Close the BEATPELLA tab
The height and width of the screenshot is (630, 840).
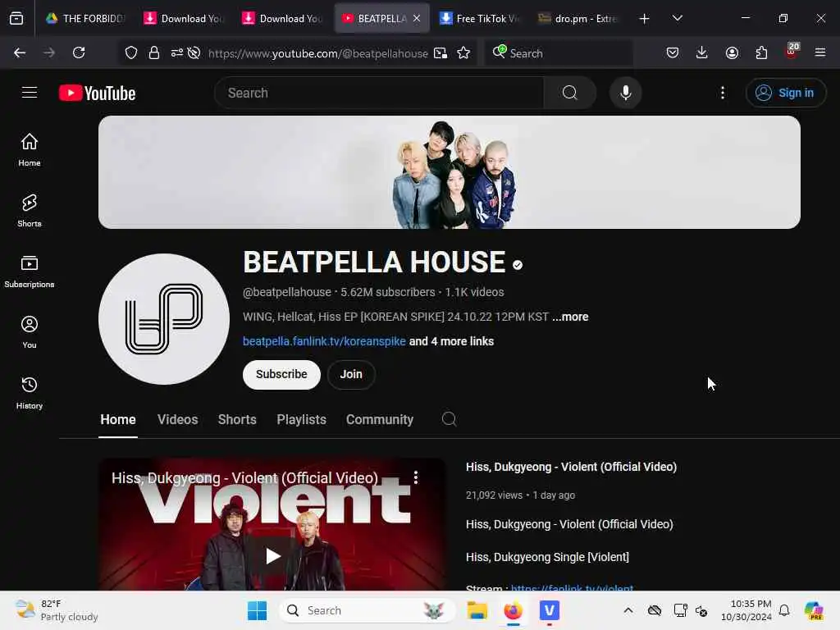[417, 18]
